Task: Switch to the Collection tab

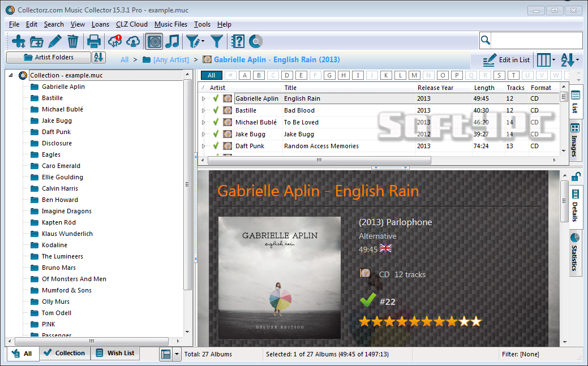Action: point(65,353)
